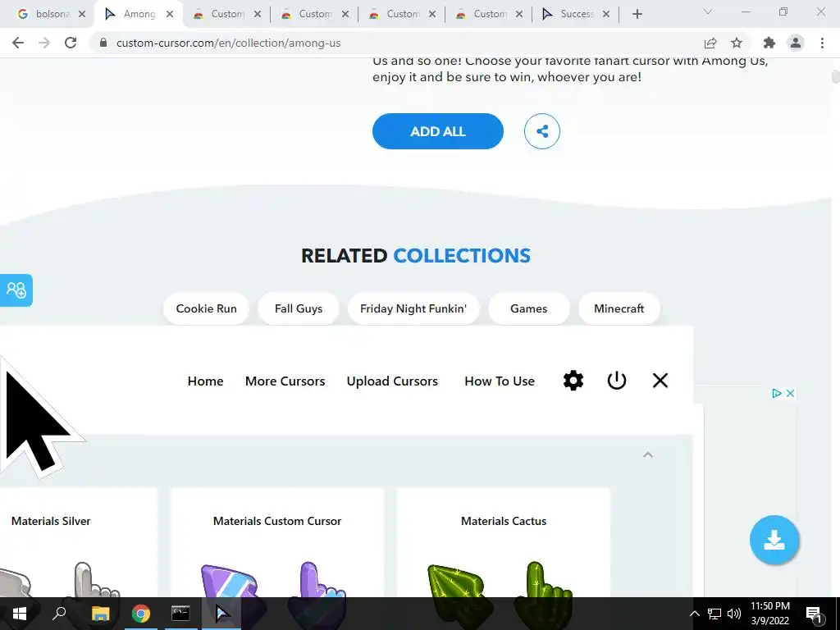
Task: Open the Cookie Run collection
Action: tap(206, 308)
